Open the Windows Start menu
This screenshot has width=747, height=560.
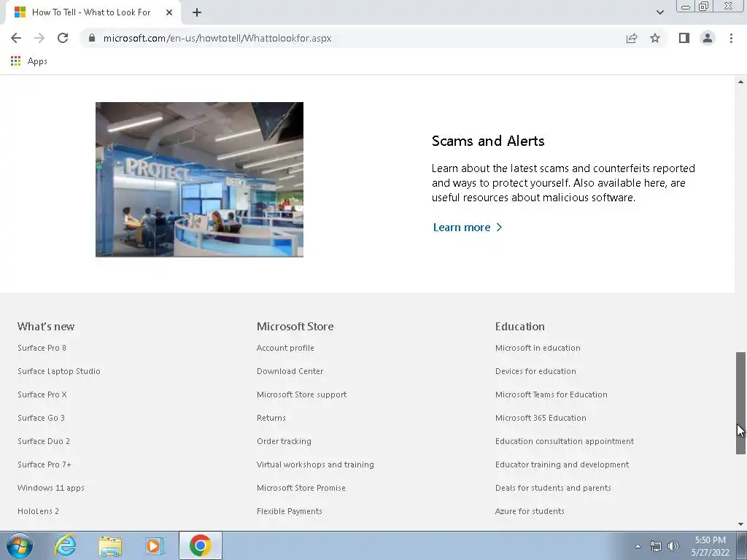[20, 545]
